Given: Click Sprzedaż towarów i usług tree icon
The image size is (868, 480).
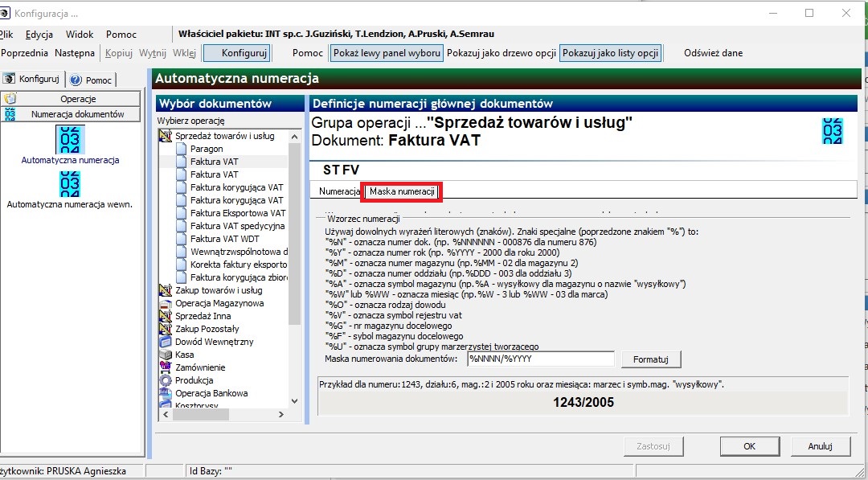Looking at the screenshot, I should pos(165,136).
